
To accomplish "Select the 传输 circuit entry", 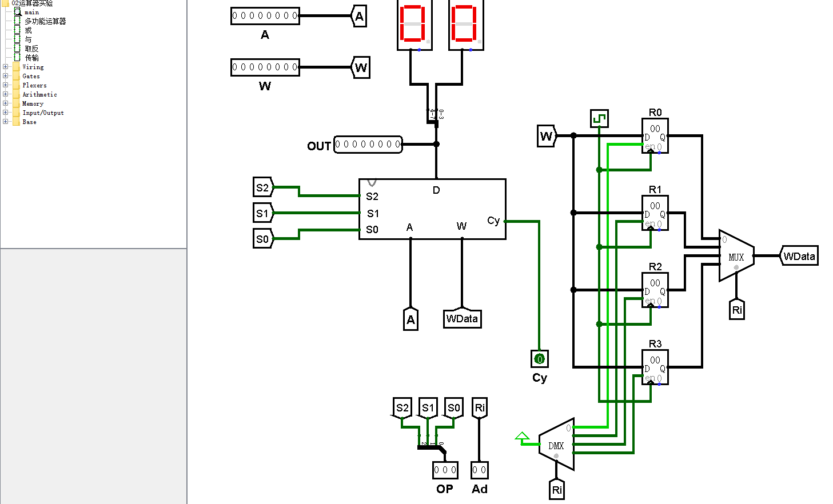I will point(31,58).
